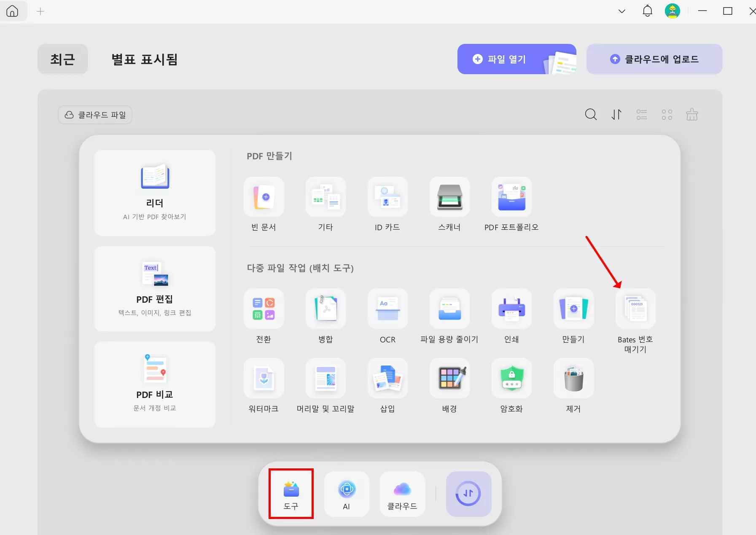The image size is (756, 535).
Task: Open the PDF 편집 card
Action: coord(155,289)
